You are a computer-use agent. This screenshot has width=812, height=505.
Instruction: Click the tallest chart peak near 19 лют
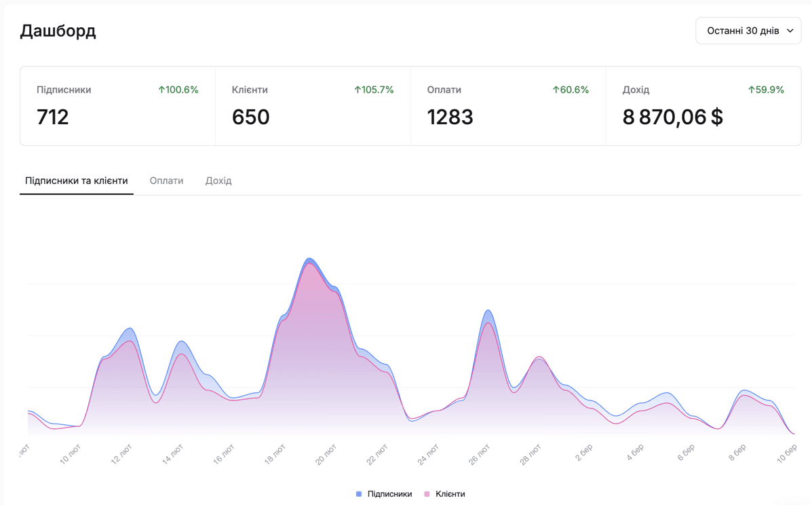pyautogui.click(x=309, y=259)
